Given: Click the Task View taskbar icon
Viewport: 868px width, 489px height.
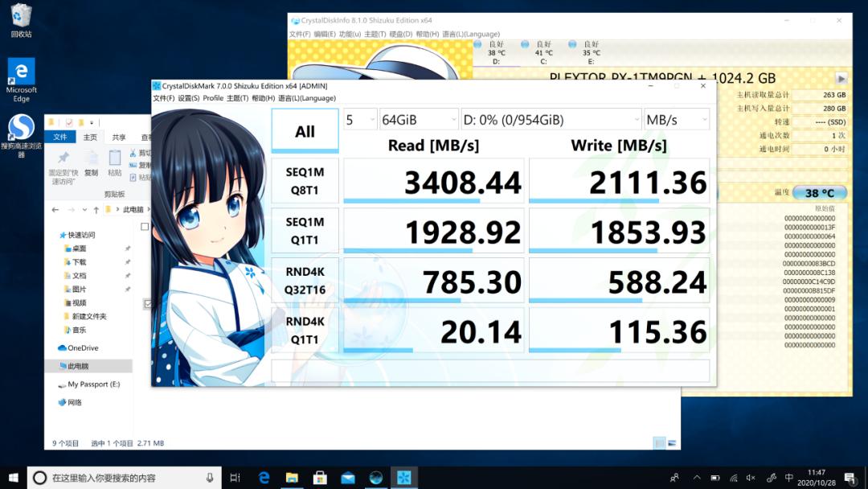Looking at the screenshot, I should pos(235,478).
